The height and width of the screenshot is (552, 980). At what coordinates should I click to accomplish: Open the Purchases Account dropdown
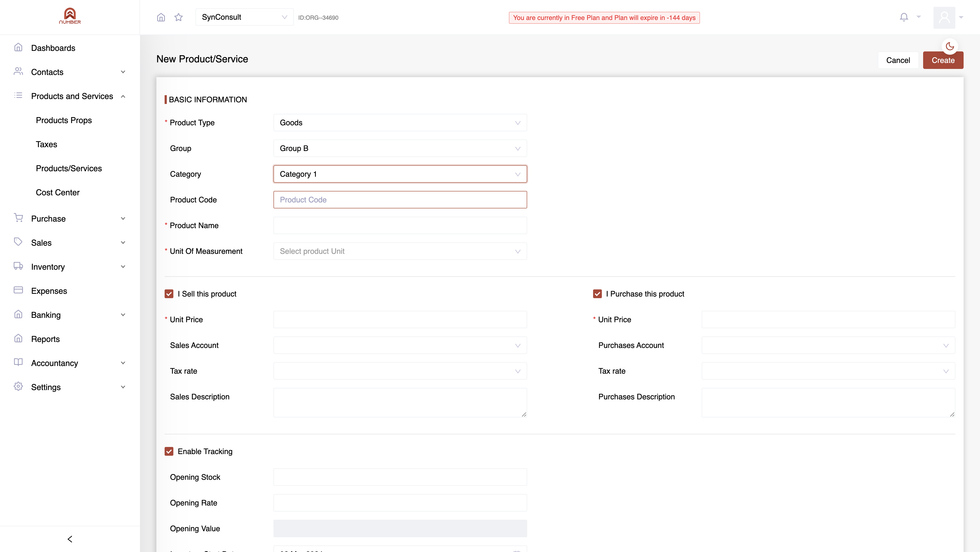tap(828, 345)
